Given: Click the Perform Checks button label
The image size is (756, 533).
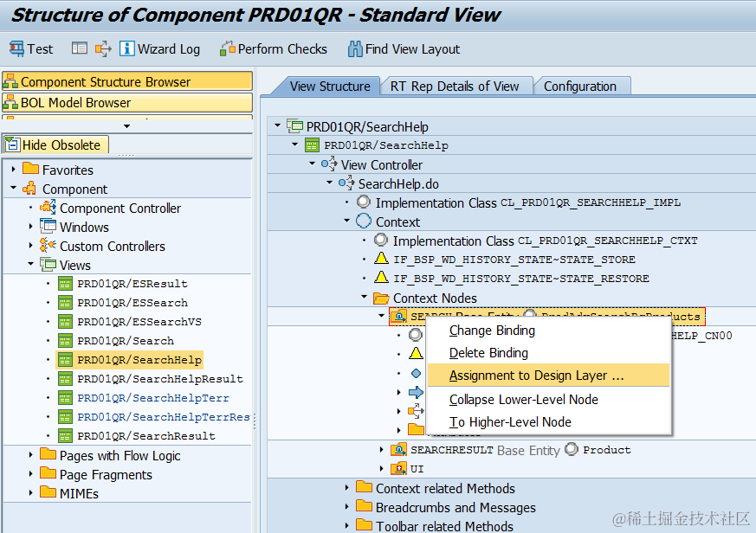Looking at the screenshot, I should pos(282,49).
